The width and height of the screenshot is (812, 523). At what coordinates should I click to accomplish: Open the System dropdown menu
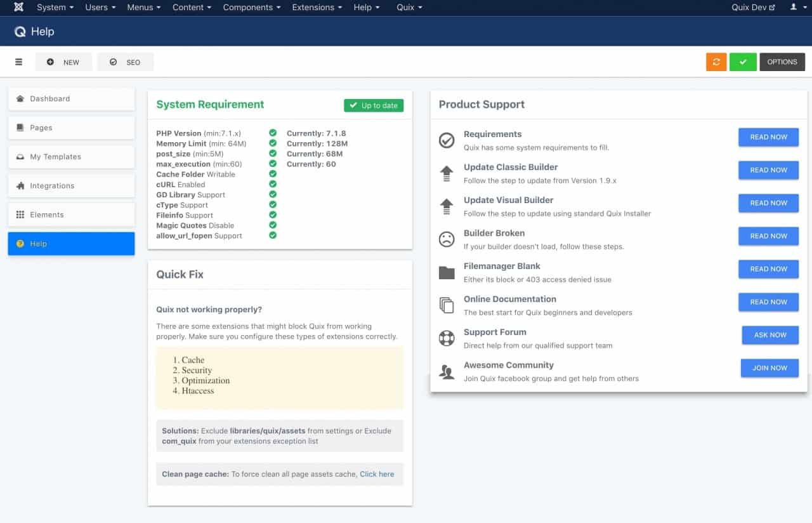(x=55, y=8)
